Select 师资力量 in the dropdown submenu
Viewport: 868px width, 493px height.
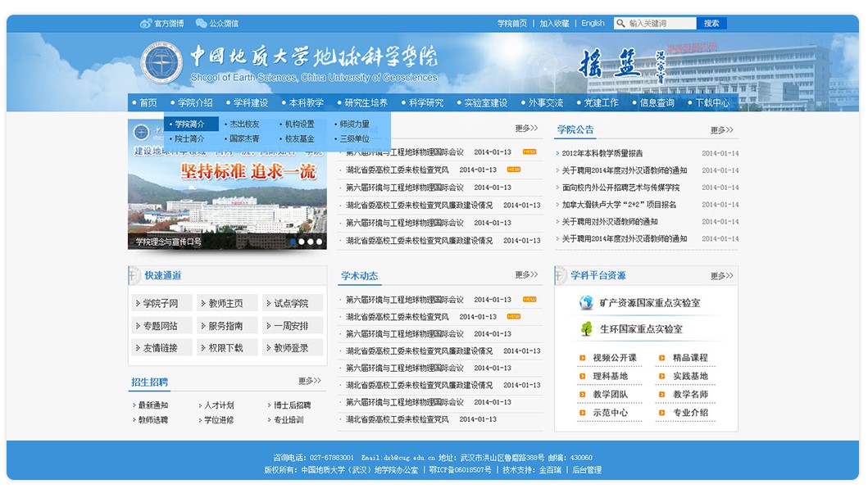(x=354, y=124)
